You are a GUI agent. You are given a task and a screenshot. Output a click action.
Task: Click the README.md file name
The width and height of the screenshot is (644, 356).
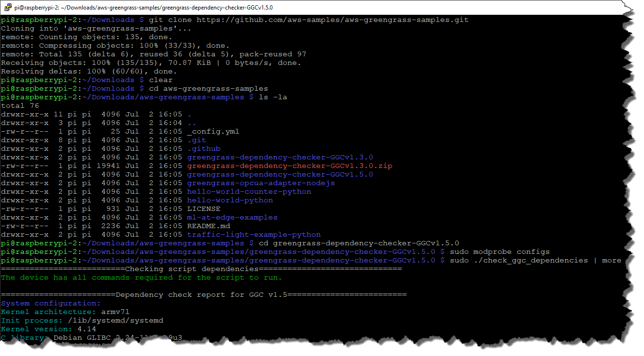tap(209, 226)
